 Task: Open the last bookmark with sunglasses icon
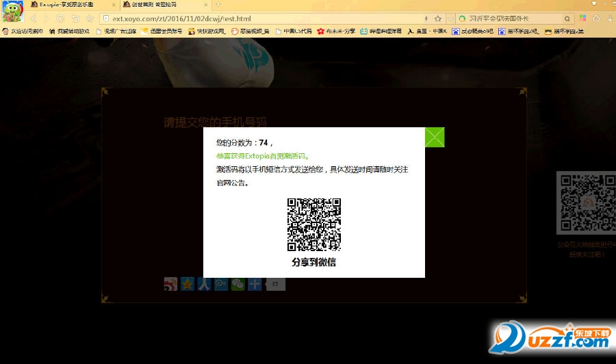point(564,31)
